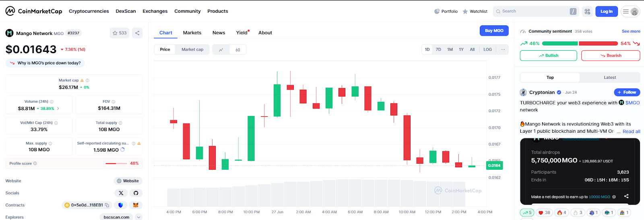
Task: Toggle LOG scale on chart
Action: 487,49
